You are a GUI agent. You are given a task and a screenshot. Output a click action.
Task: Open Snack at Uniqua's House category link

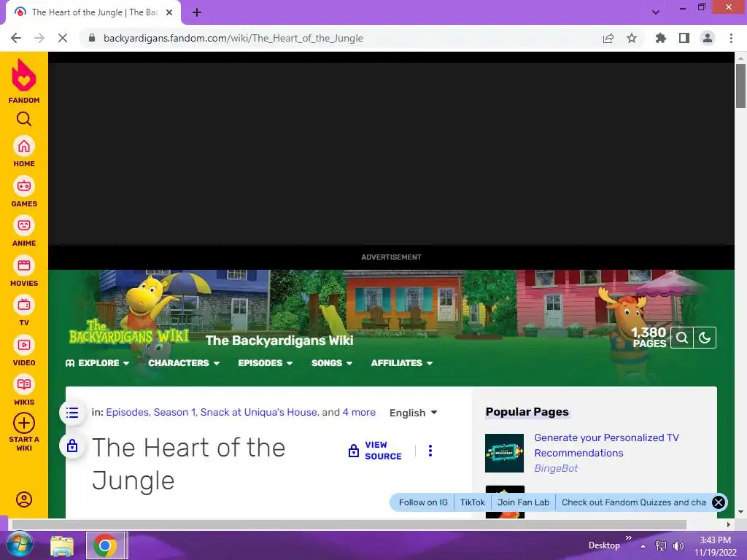click(259, 413)
